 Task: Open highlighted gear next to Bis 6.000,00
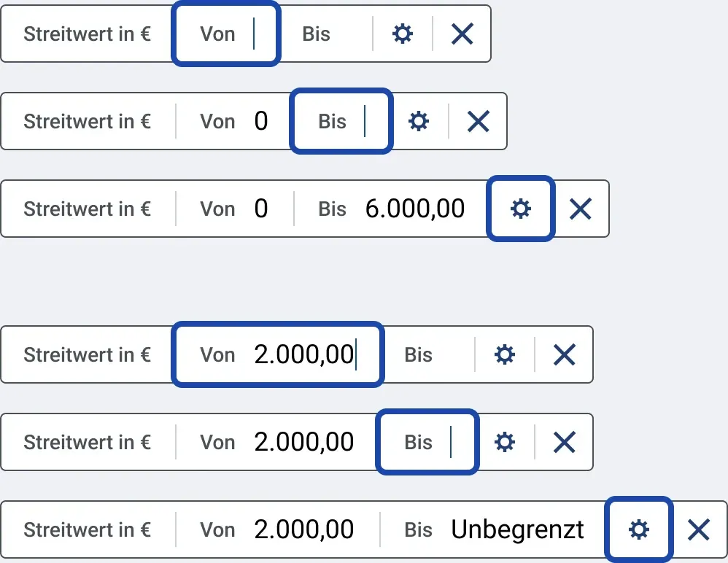pos(520,209)
